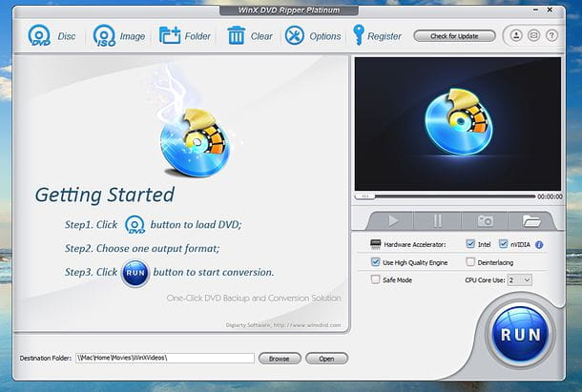This screenshot has height=392, width=582.
Task: Play the preview video
Action: click(393, 221)
